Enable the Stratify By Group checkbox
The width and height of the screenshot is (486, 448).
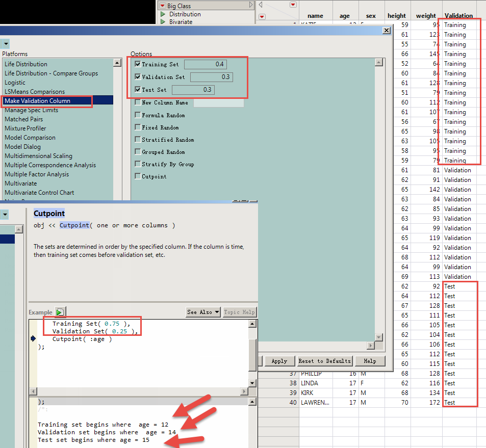point(138,164)
